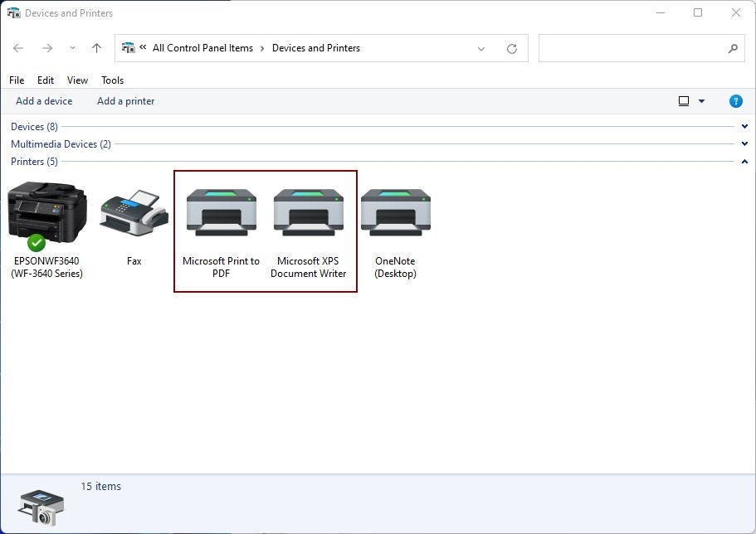Select the Microsoft XPS Document Writer icon
Viewport: 756px width, 534px height.
point(309,212)
